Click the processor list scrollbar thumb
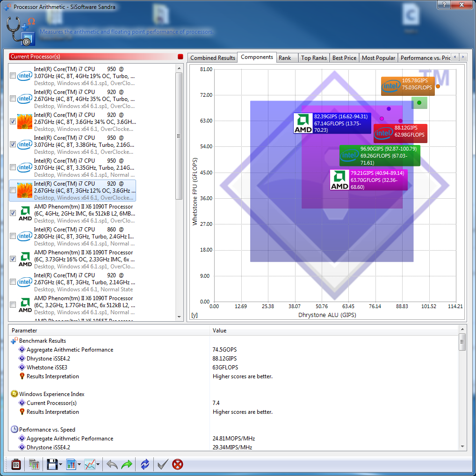 click(x=179, y=136)
